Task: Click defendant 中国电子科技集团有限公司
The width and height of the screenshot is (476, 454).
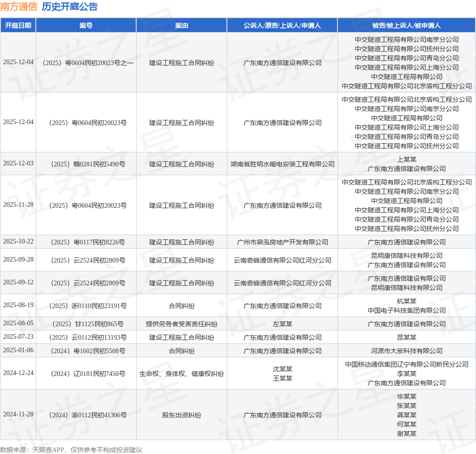Action: point(406,310)
